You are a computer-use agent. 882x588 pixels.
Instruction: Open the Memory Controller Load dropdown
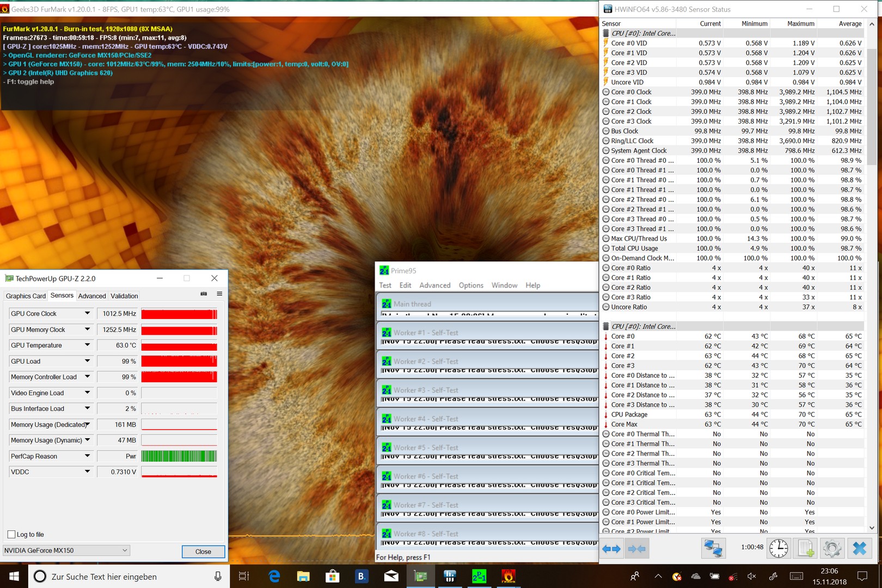pos(87,377)
